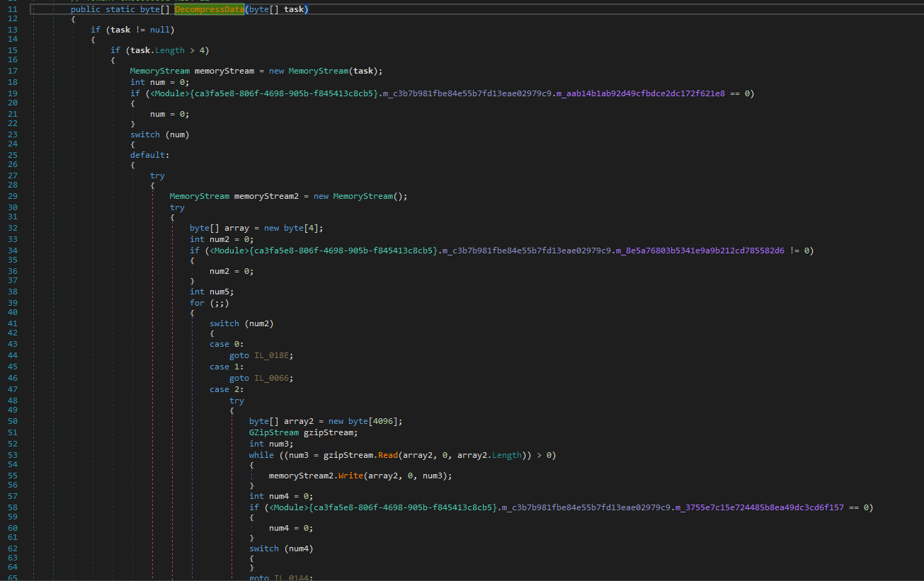The height and width of the screenshot is (581, 924).
Task: Click the memoryStream variable declaration name
Action: [224, 71]
